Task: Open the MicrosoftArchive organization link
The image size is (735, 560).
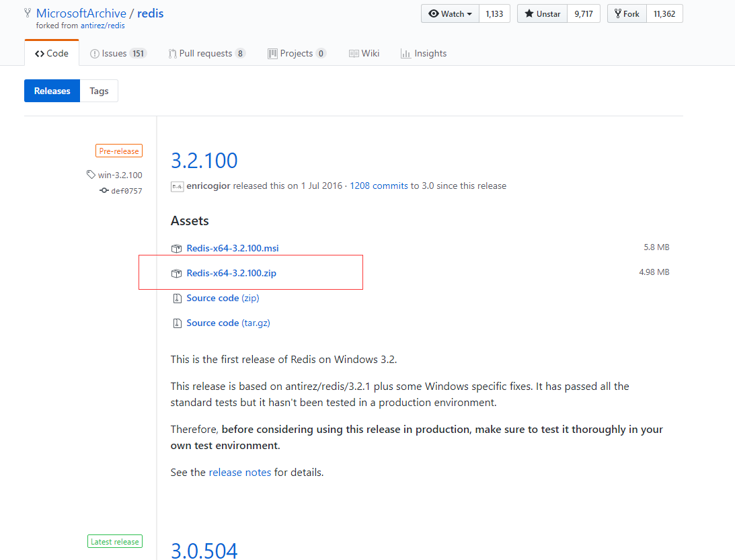Action: (x=81, y=13)
